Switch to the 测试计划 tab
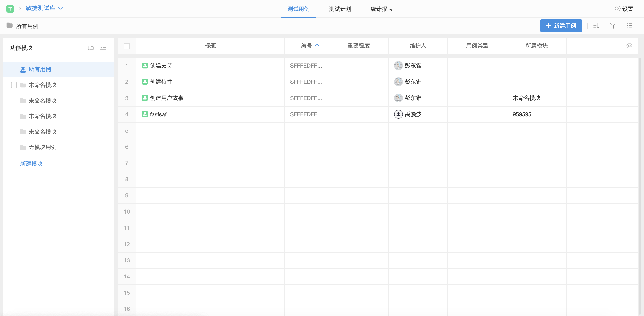Screen dimensions: 644x316 click(340, 9)
